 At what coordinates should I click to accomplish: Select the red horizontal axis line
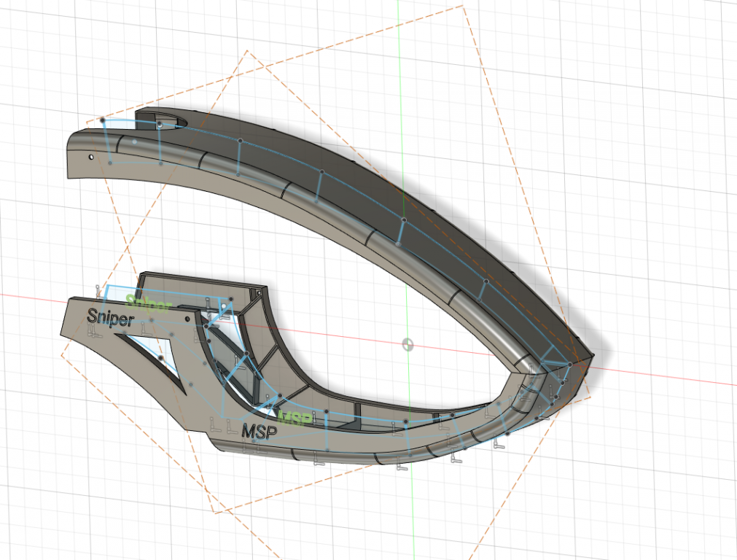[x=656, y=376]
